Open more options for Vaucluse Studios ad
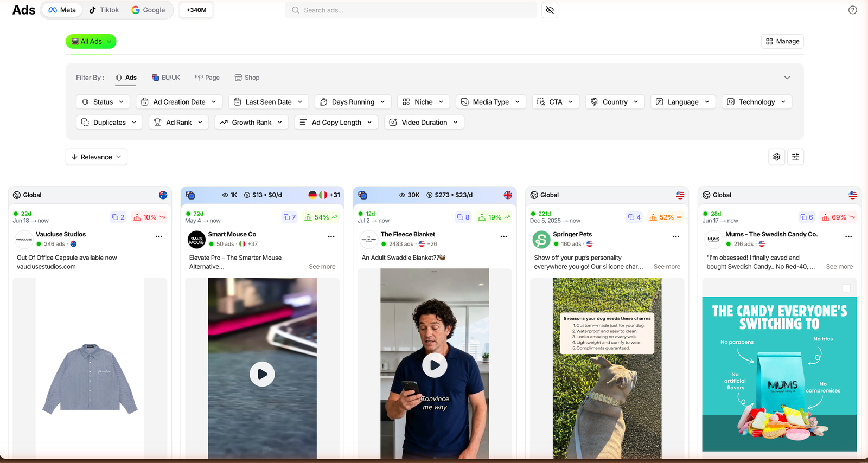Viewport: 868px width, 463px height. point(159,236)
